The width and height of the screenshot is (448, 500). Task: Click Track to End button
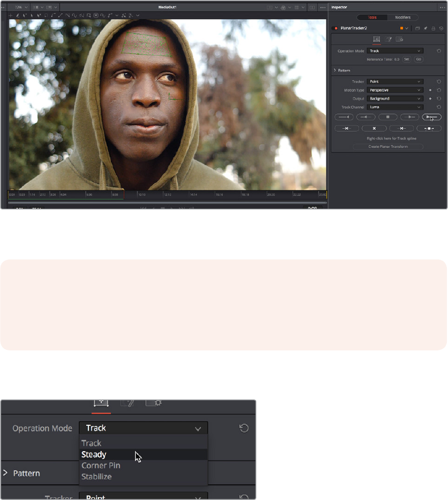(x=432, y=117)
